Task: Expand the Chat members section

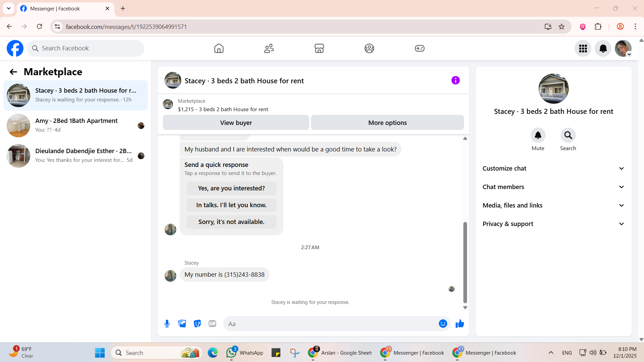Action: [x=553, y=187]
